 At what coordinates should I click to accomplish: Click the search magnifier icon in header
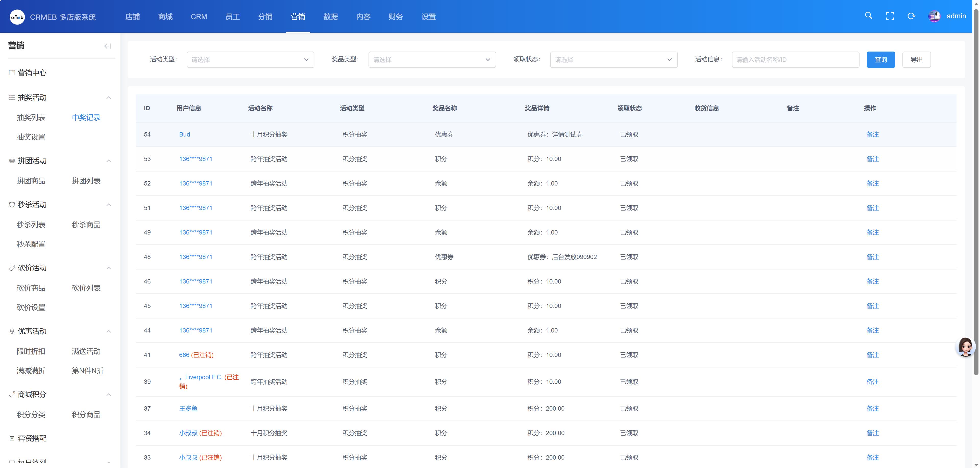pyautogui.click(x=868, y=16)
